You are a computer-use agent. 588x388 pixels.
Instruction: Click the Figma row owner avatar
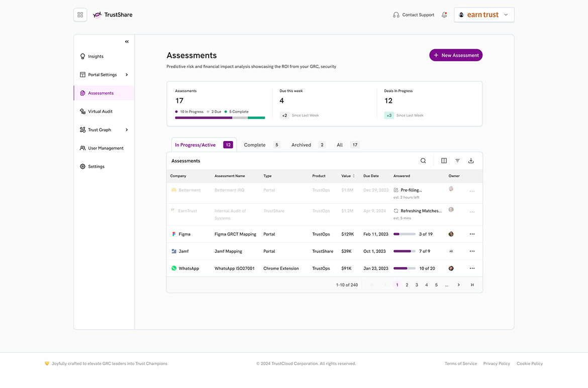click(451, 234)
